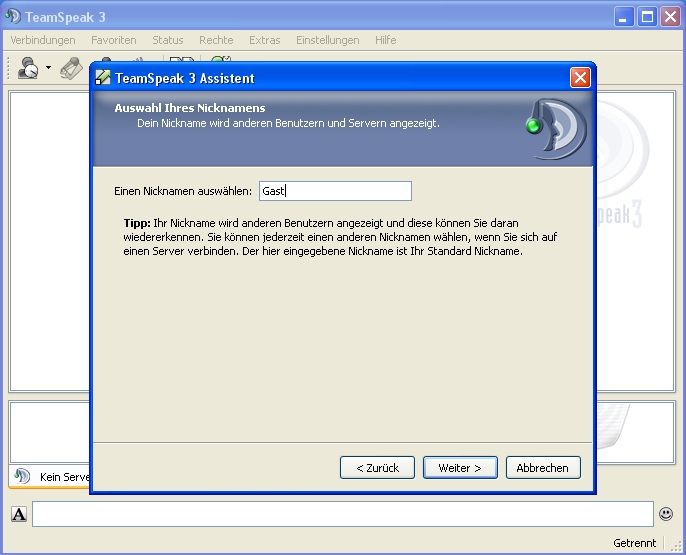Open the Favoriten menu
The image size is (686, 555).
[114, 40]
